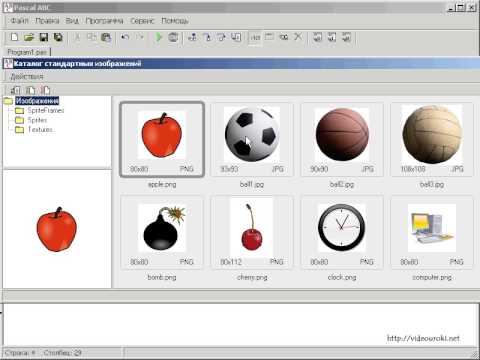This screenshot has width=480, height=360.
Task: Save the program using the floppy icon
Action: (x=44, y=37)
